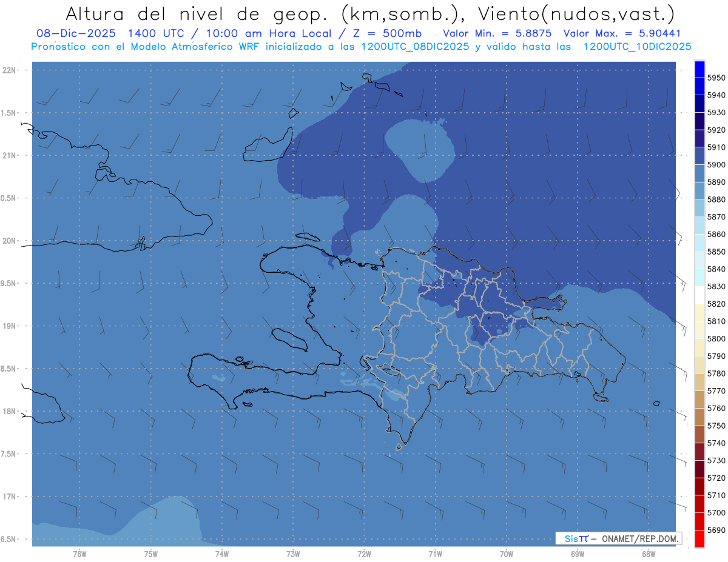Viewport: 728px width, 562px height.
Task: Click the 69W longitude axis label
Action: coord(578,554)
